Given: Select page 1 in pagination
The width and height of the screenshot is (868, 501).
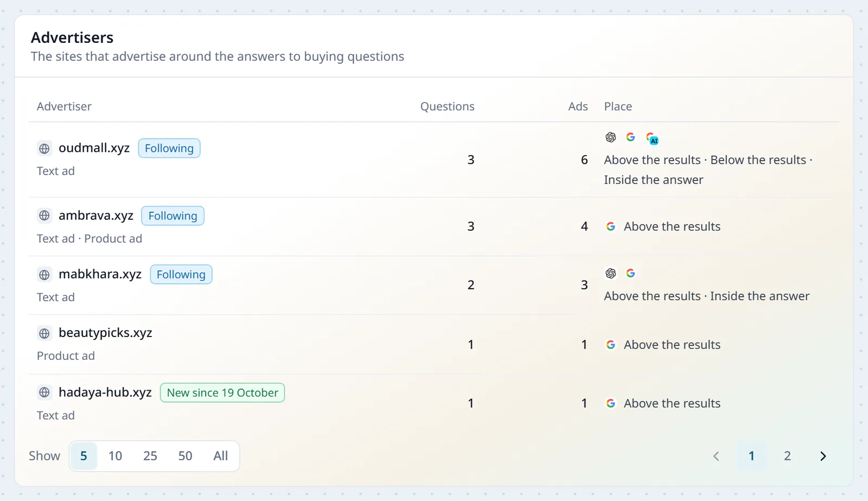Looking at the screenshot, I should pos(751,456).
